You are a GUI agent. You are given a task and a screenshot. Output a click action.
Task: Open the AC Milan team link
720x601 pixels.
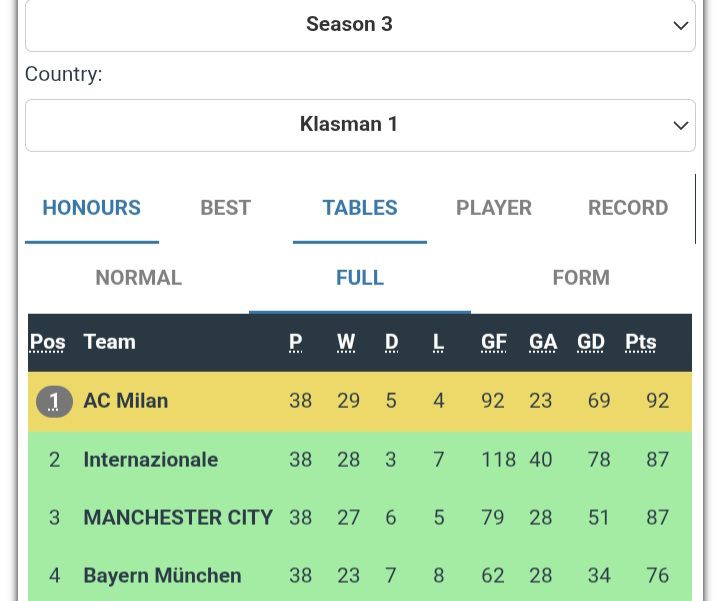coord(125,401)
